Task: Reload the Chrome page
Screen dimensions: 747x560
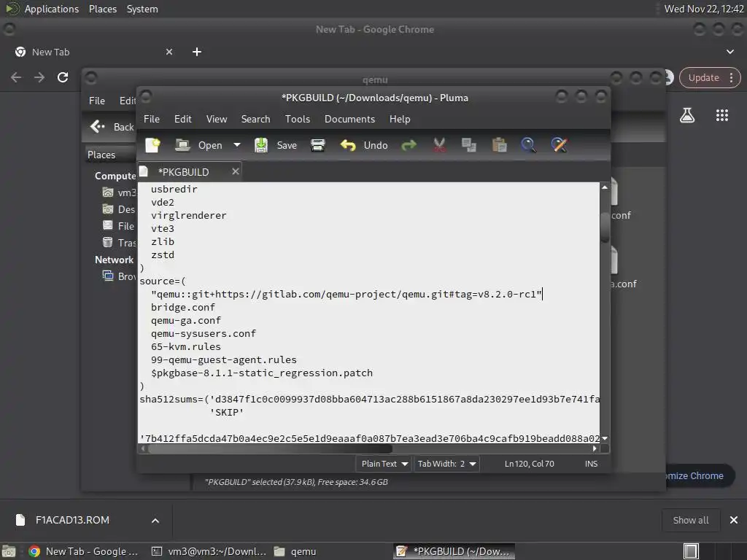Action: [63, 77]
